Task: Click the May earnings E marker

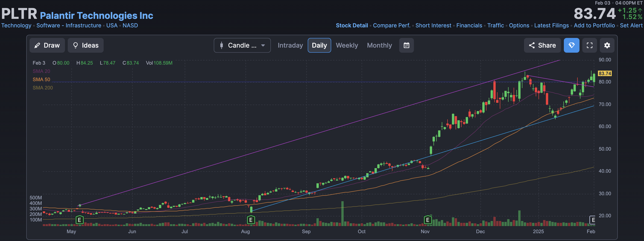Action: 79,220
